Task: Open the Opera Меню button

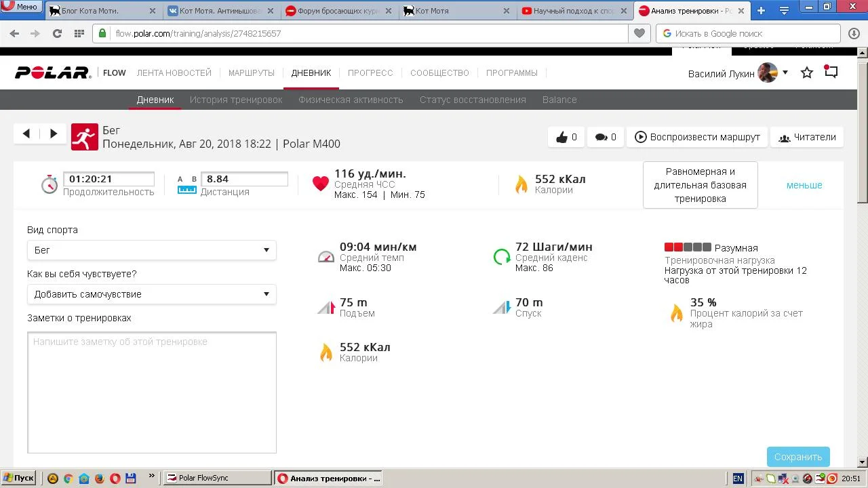Action: pos(21,7)
